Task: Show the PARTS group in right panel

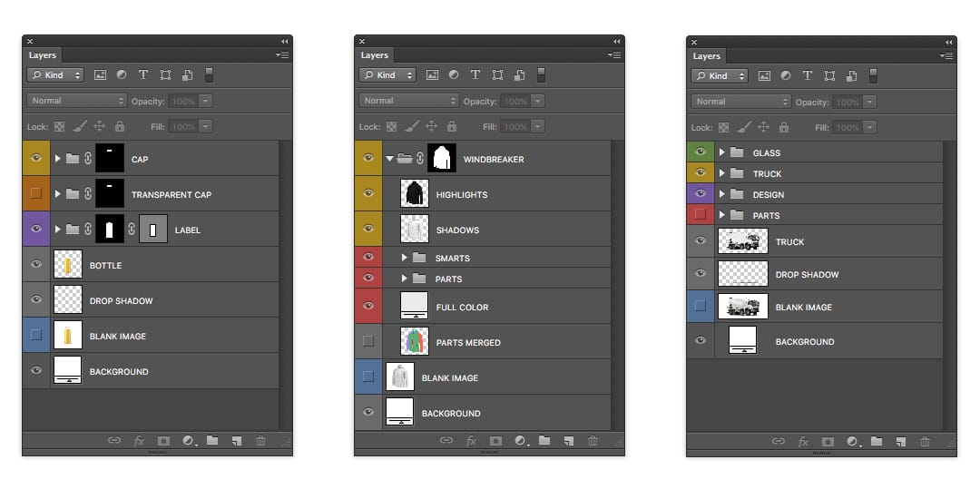Action: (x=700, y=214)
